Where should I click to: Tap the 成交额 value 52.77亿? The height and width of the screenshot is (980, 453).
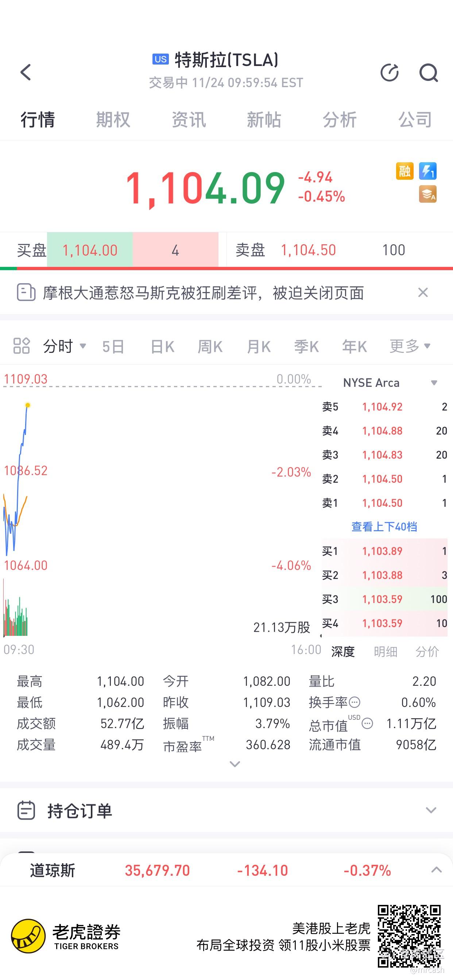click(x=122, y=723)
